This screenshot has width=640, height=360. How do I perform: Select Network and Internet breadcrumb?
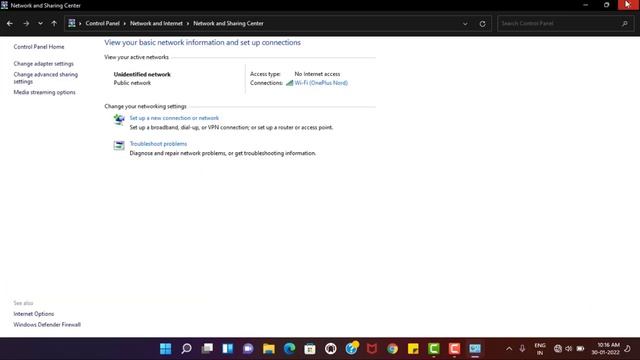pyautogui.click(x=156, y=23)
